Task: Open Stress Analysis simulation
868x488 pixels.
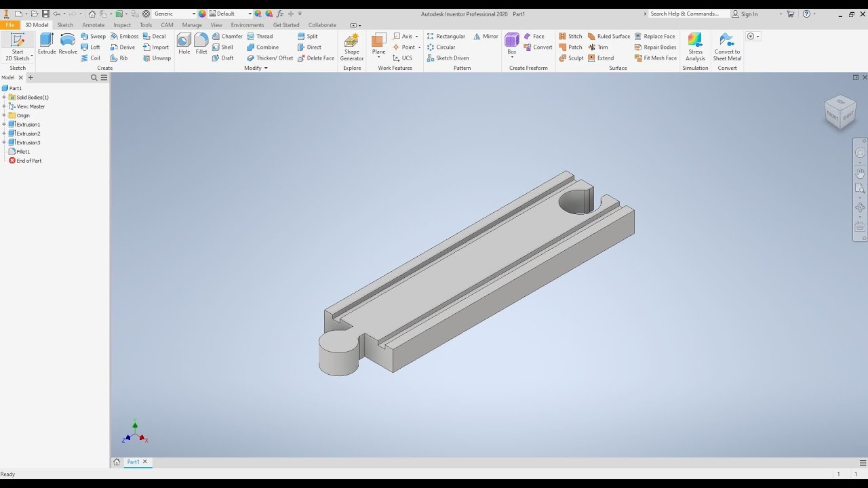Action: click(695, 47)
